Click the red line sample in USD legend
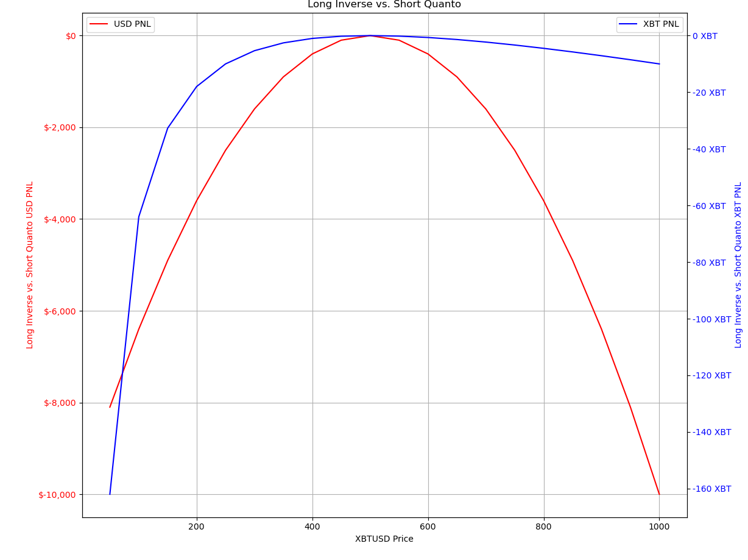This screenshot has width=748, height=560. coord(99,24)
